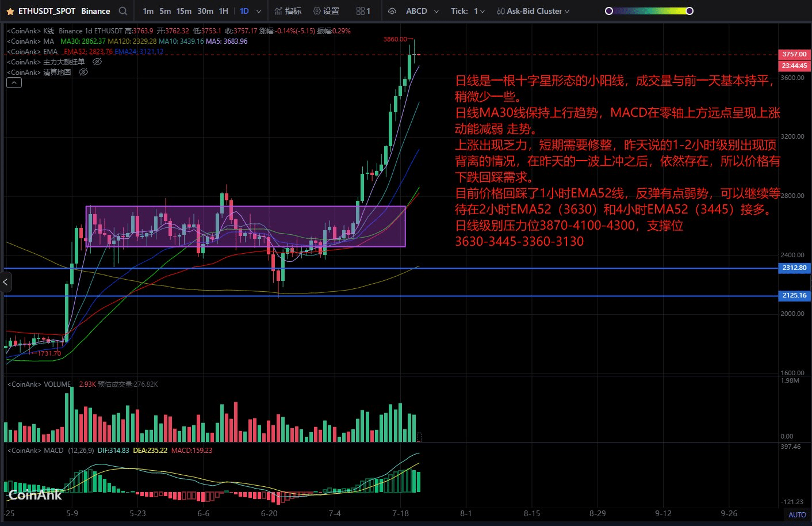
Task: Click the left handle of color gradient slider
Action: (x=609, y=11)
